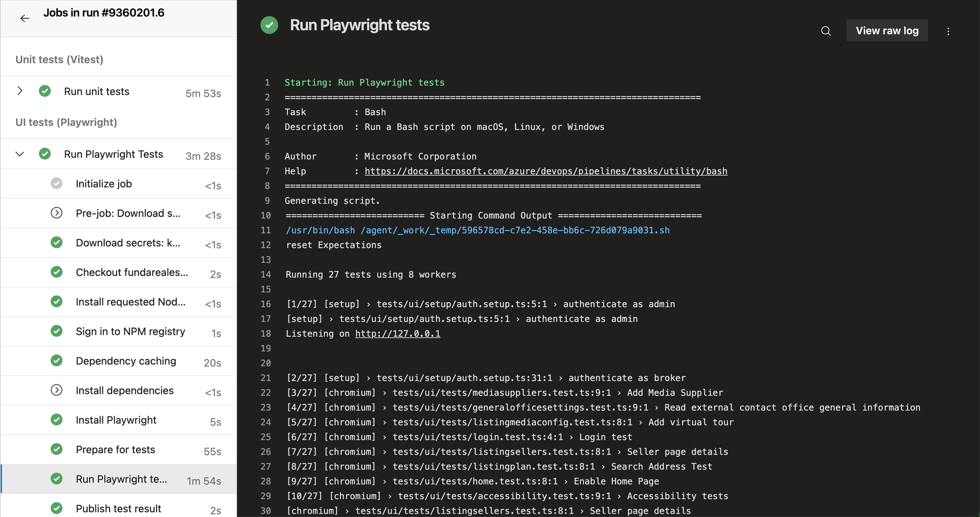Expand the Run unit tests job

[20, 91]
